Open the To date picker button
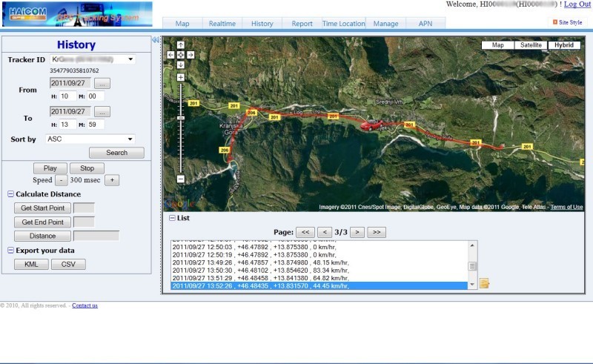 (102, 112)
